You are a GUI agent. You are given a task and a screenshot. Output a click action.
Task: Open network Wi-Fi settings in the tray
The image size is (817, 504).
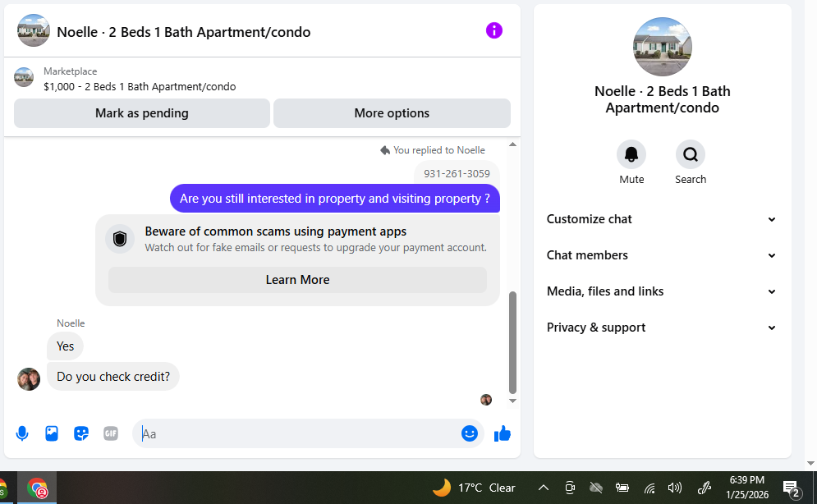point(649,488)
